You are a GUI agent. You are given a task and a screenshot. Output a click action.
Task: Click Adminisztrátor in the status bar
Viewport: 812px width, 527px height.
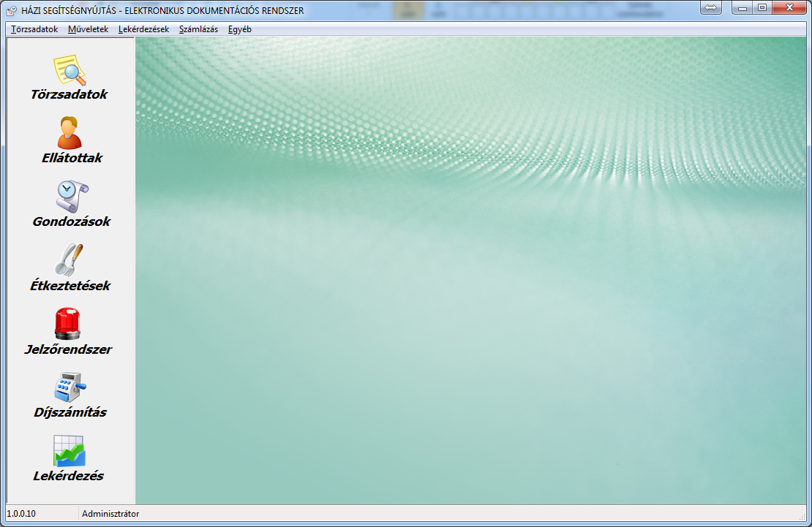pos(110,514)
